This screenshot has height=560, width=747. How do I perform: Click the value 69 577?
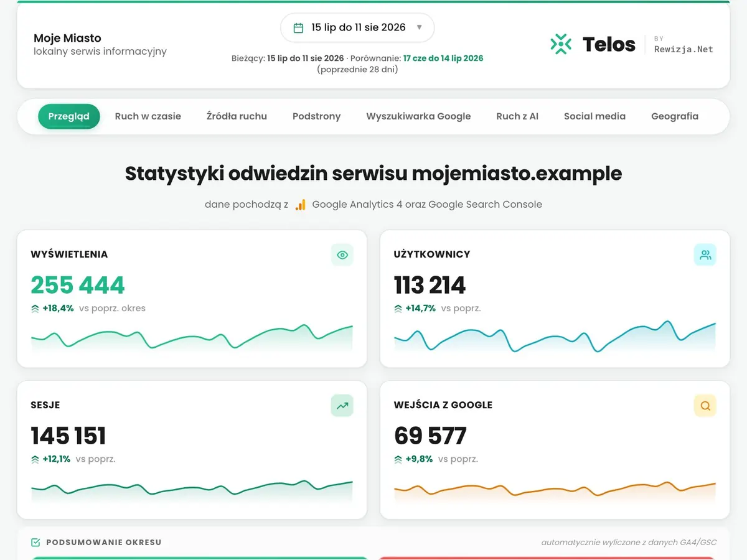430,436
